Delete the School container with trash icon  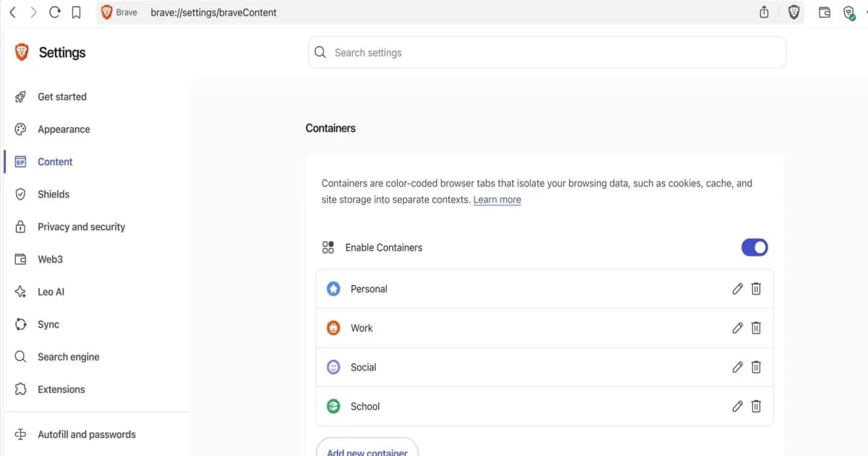[x=756, y=406]
